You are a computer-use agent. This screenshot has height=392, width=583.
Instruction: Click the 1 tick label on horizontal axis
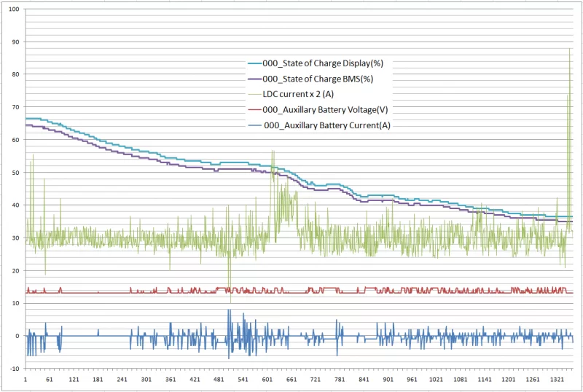pos(26,380)
